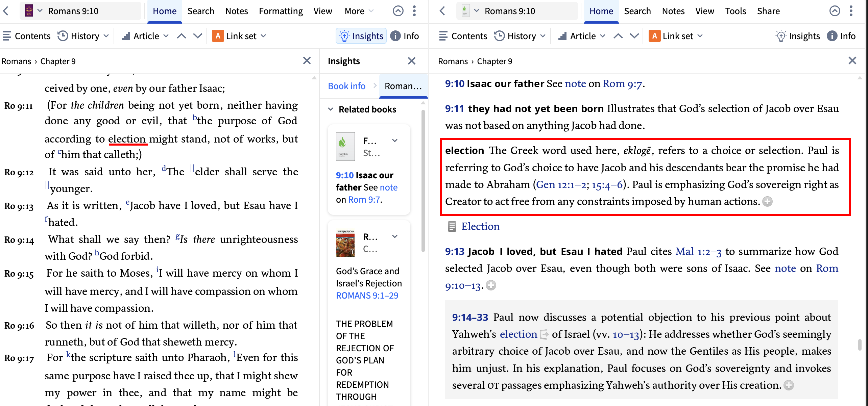Viewport: 868px width, 406px height.
Task: Open Info in left panel
Action: point(405,36)
